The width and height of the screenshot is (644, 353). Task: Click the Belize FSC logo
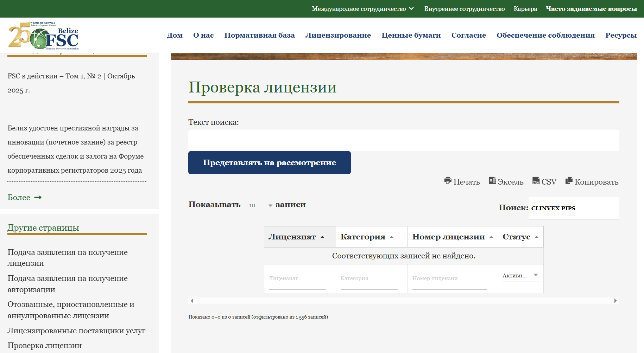coord(43,36)
